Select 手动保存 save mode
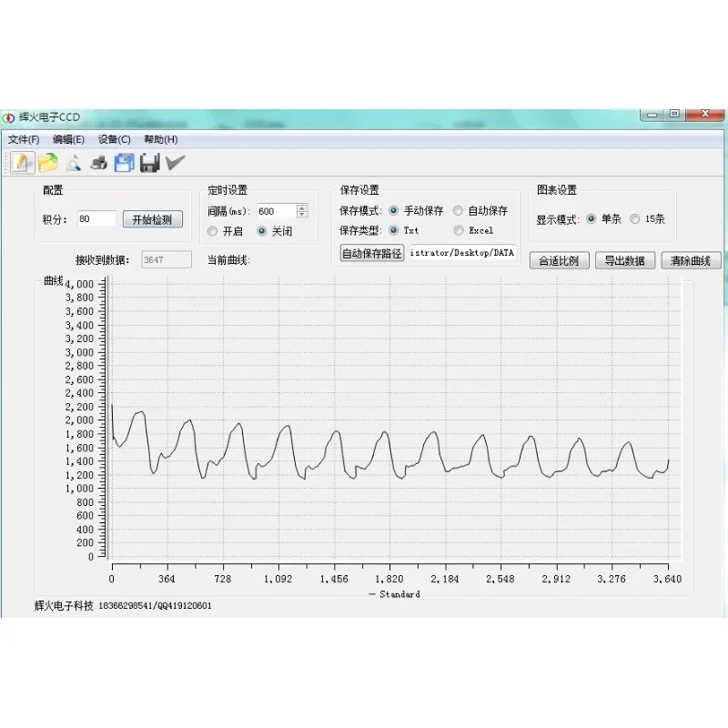This screenshot has width=728, height=728. (393, 210)
